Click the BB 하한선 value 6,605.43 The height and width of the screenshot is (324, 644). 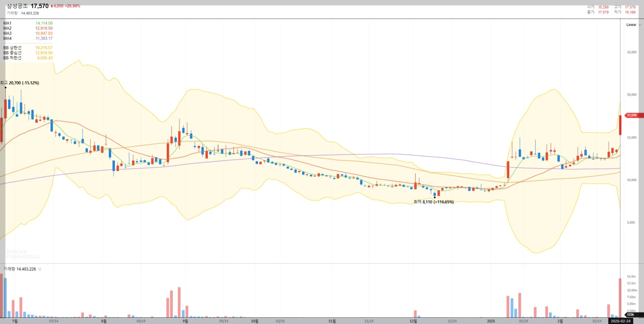(x=45, y=58)
